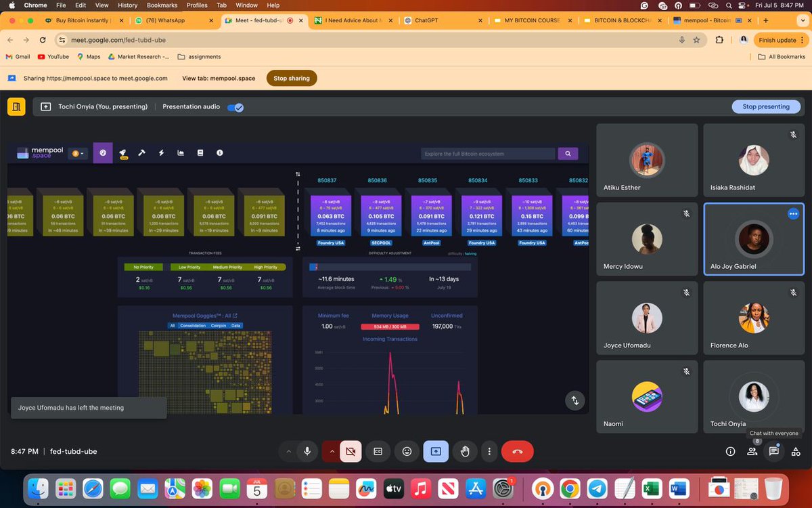
Task: Open mempool dashboard icon in shared screen
Action: (103, 153)
